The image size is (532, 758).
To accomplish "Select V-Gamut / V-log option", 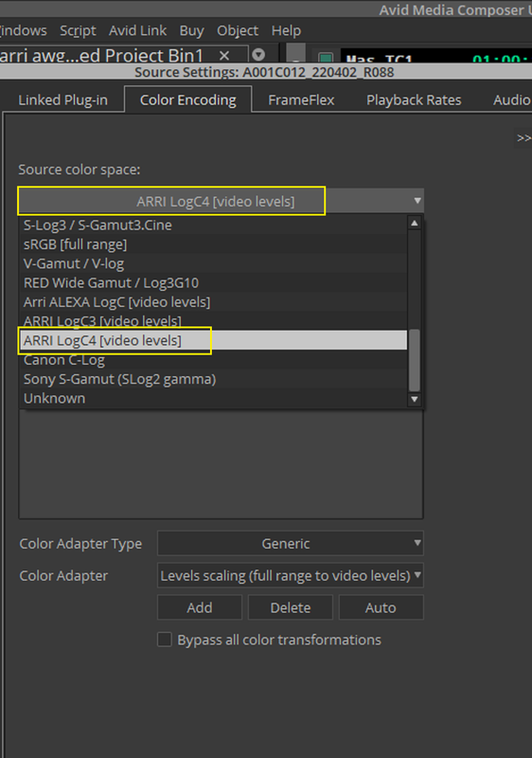I will point(213,263).
